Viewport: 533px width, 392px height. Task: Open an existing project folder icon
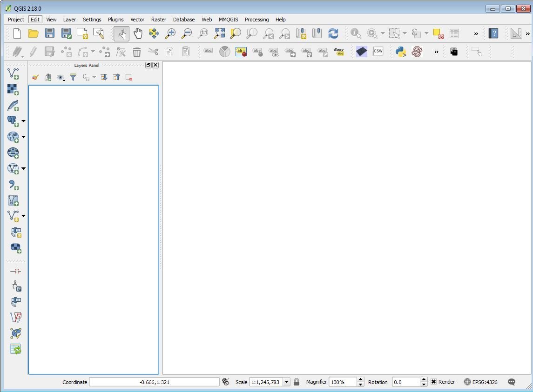click(34, 33)
